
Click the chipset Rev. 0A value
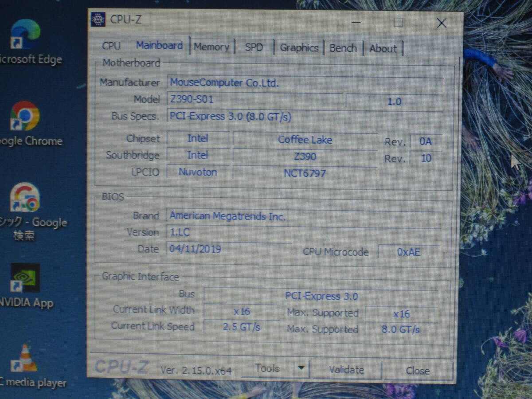(426, 141)
